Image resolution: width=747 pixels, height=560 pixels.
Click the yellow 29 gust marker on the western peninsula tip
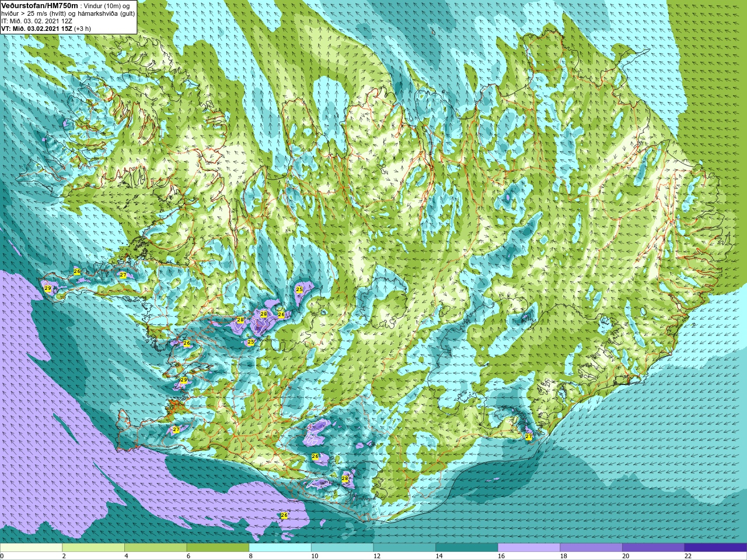(x=48, y=288)
